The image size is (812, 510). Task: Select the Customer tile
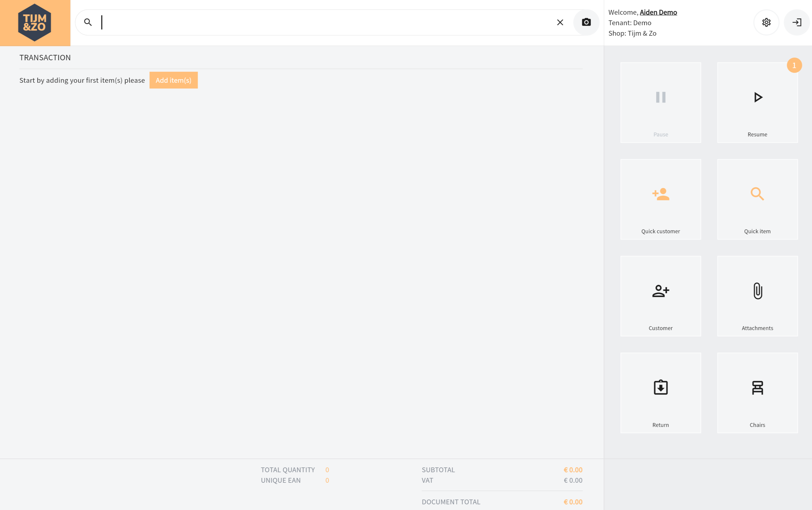coord(660,296)
